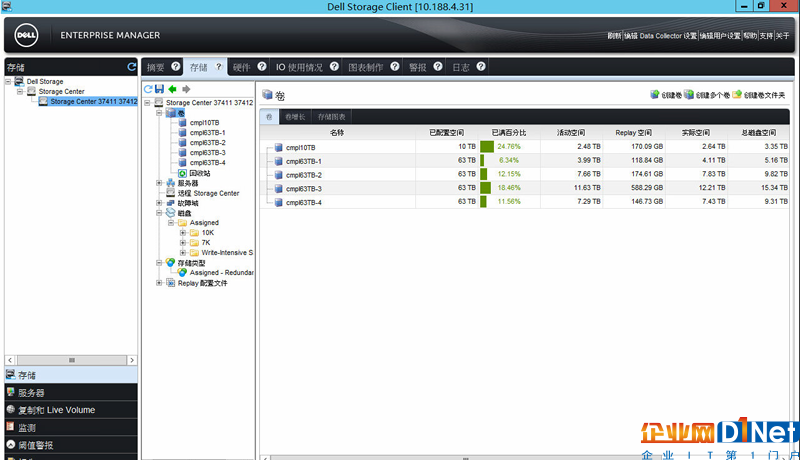This screenshot has width=800, height=460.
Task: Switch to the 硬件 tab
Action: [x=241, y=67]
